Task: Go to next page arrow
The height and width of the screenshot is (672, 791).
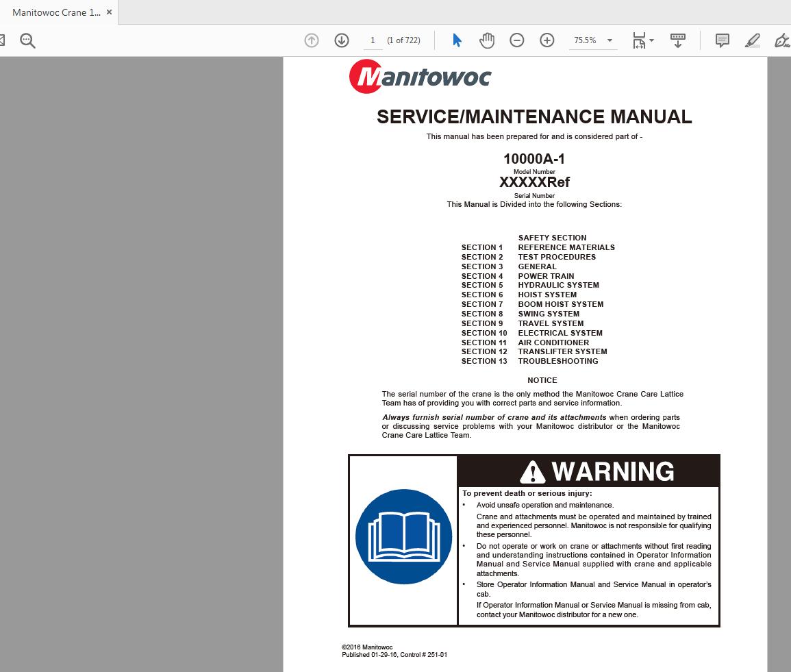Action: 342,40
